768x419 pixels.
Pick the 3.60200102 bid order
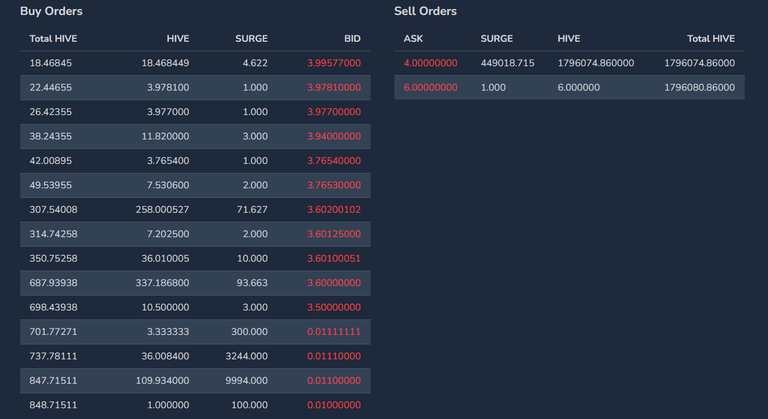click(x=195, y=210)
